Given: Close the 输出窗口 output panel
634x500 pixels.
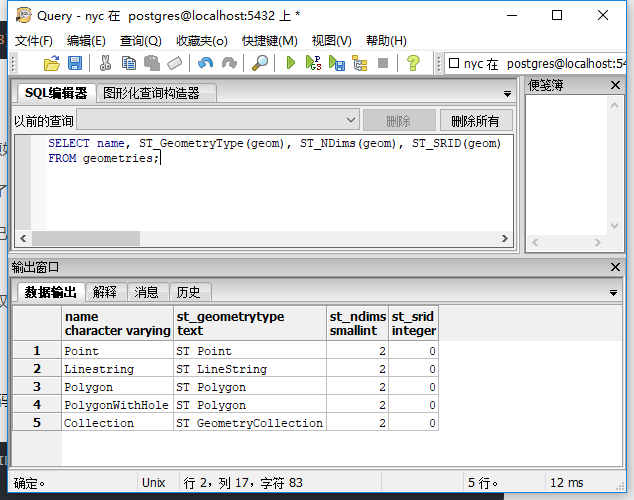Looking at the screenshot, I should 615,267.
